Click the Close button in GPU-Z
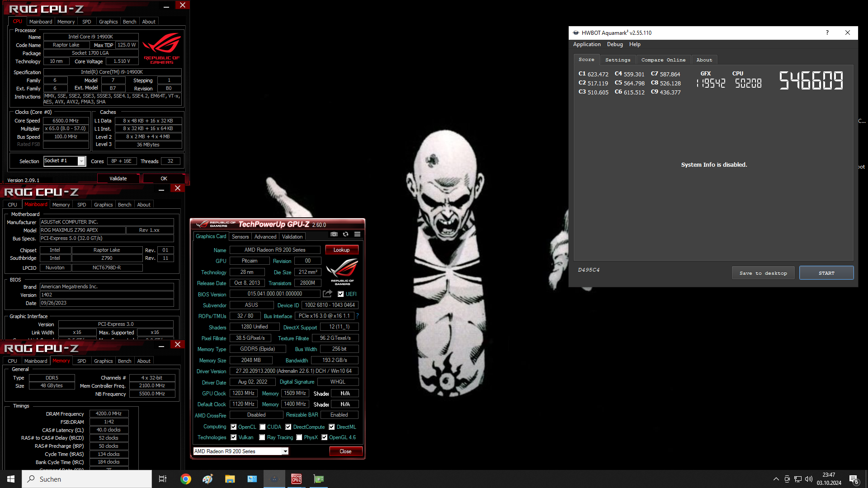This screenshot has width=868, height=488. pos(345,451)
